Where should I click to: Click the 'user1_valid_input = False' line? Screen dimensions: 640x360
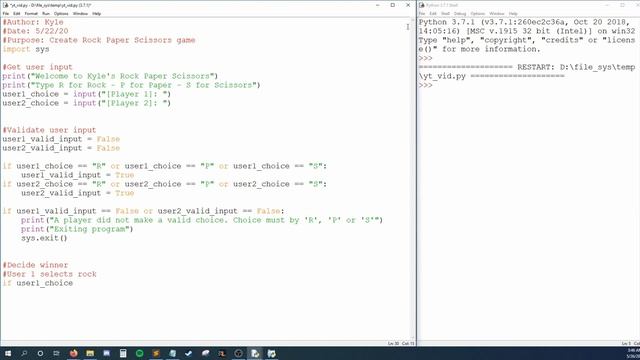(x=61, y=139)
